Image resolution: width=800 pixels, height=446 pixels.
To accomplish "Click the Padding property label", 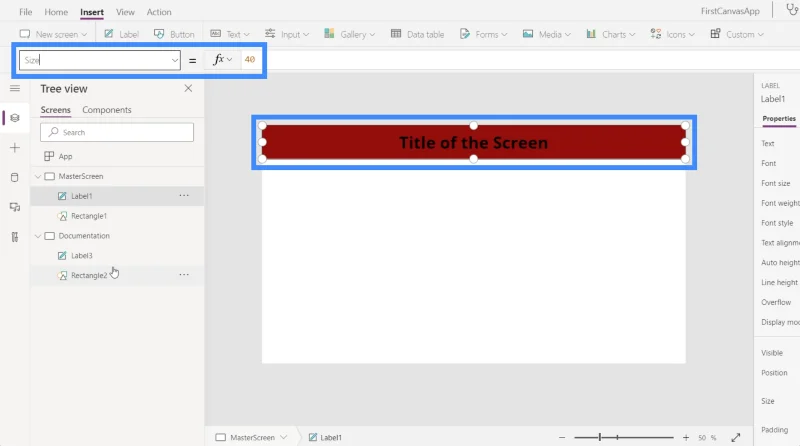I will 774,430.
